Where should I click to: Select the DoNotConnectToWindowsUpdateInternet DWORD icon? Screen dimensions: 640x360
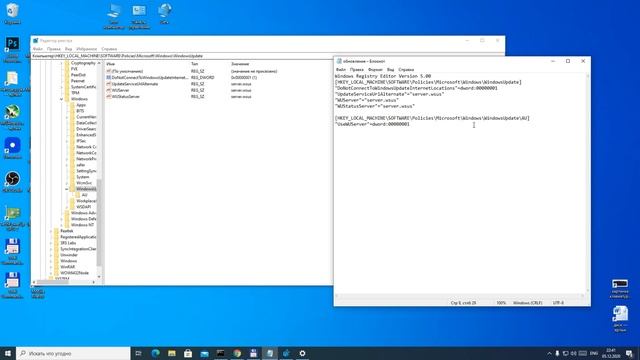tap(109, 77)
